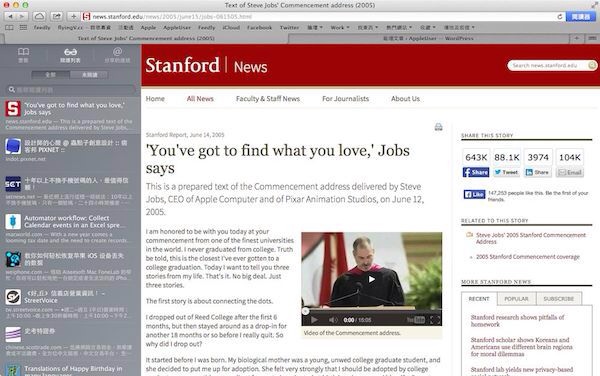Open the folder dropdown after Twitter bookmark

(x=315, y=28)
